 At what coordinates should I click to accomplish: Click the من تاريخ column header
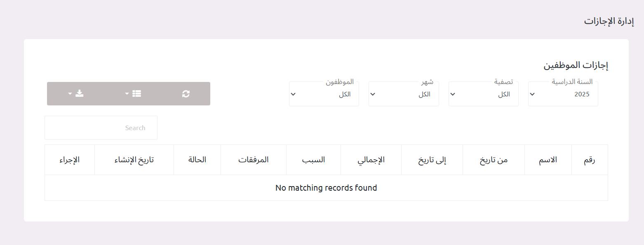click(493, 160)
